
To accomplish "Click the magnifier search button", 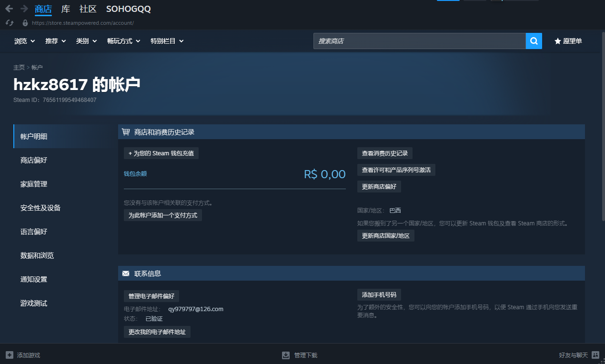I will point(534,41).
